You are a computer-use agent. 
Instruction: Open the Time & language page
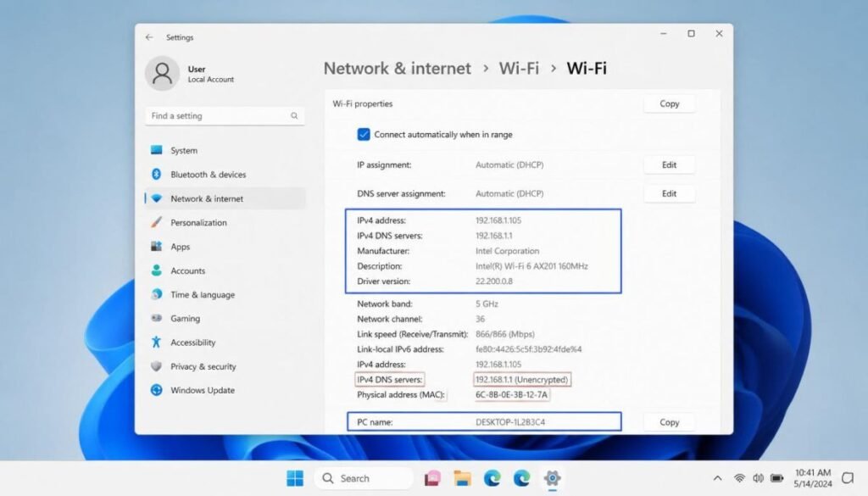click(203, 294)
